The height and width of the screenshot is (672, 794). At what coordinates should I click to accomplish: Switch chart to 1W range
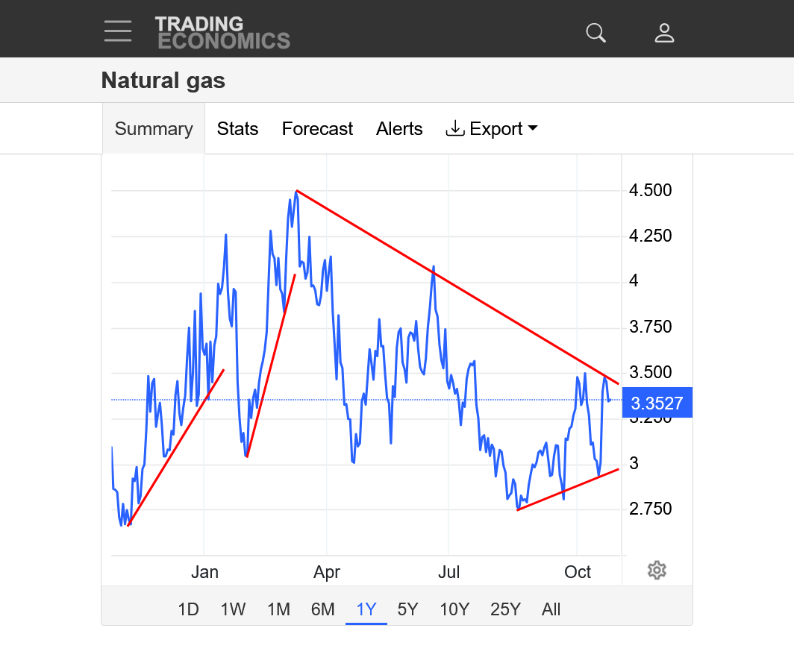[233, 609]
